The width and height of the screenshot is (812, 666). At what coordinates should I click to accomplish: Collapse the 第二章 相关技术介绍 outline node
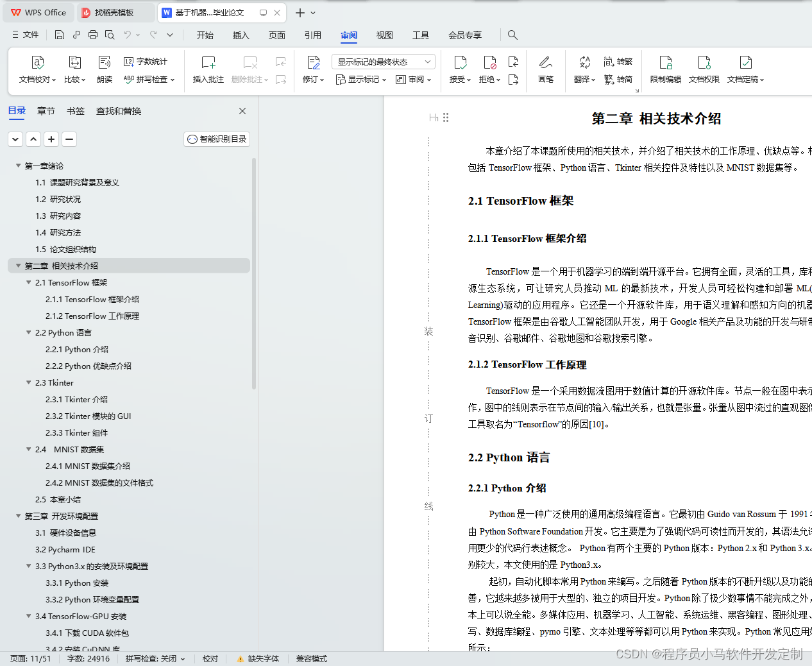point(18,266)
